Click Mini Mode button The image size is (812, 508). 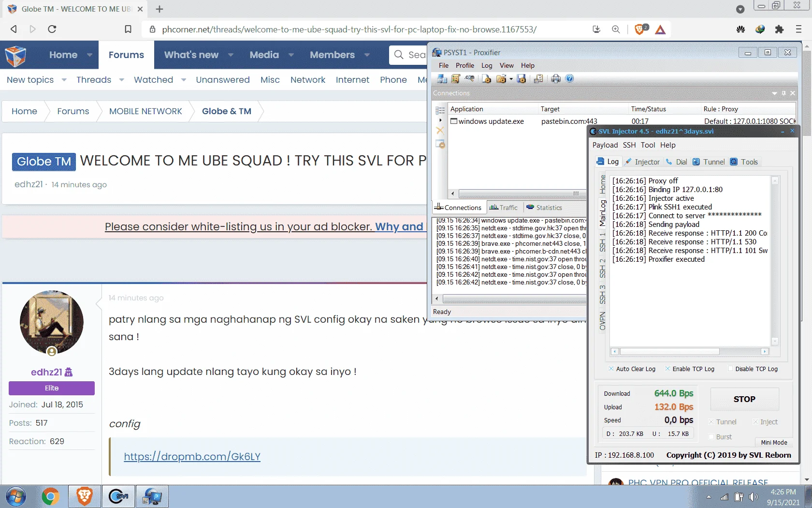pyautogui.click(x=774, y=442)
